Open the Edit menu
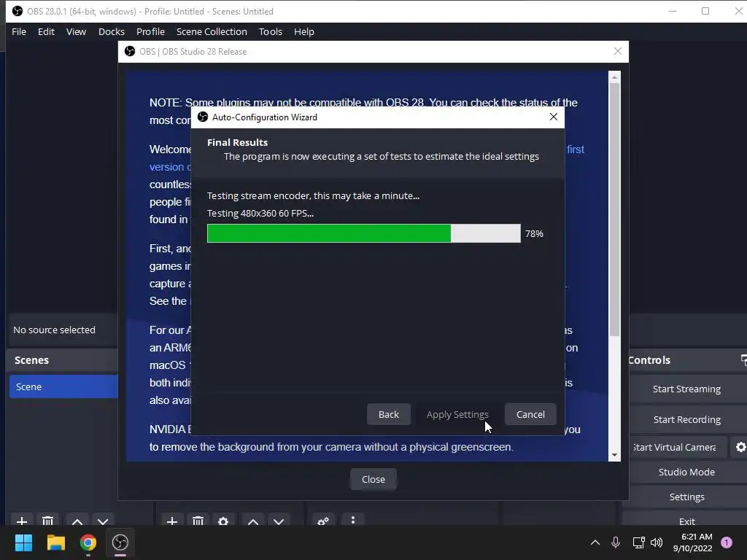The width and height of the screenshot is (747, 560). (x=46, y=31)
